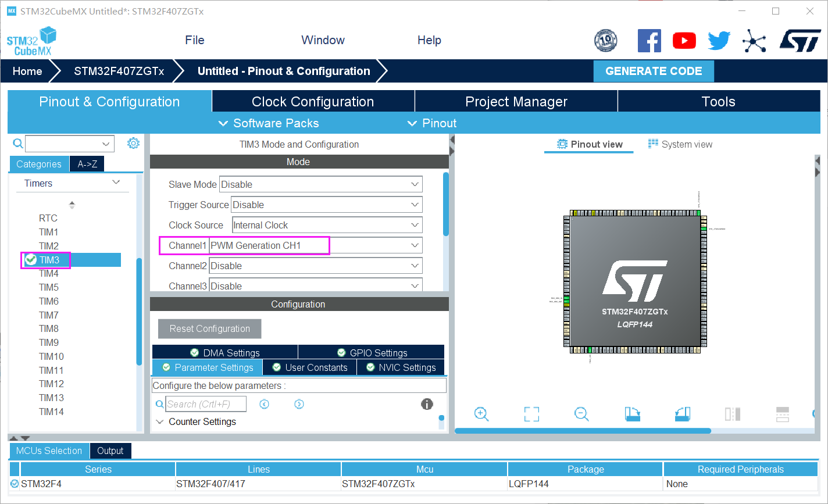
Task: Open the Clock Source dropdown
Action: 327,225
